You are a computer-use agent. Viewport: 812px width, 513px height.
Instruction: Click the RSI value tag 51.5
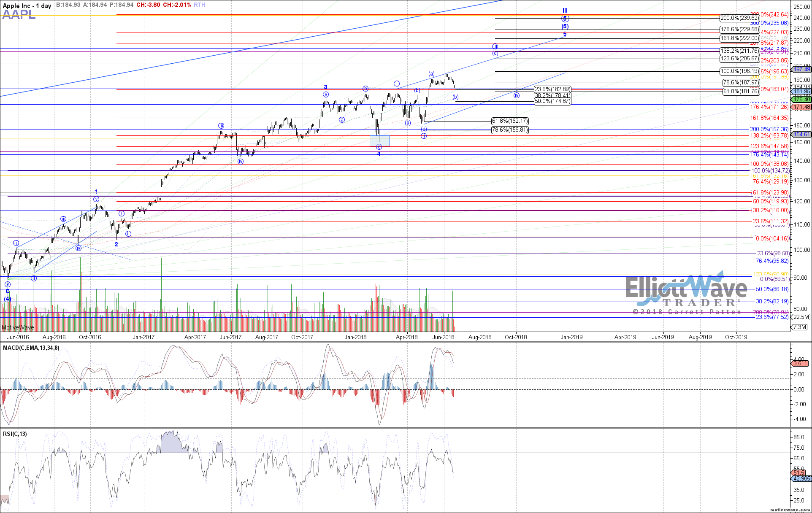pyautogui.click(x=798, y=473)
